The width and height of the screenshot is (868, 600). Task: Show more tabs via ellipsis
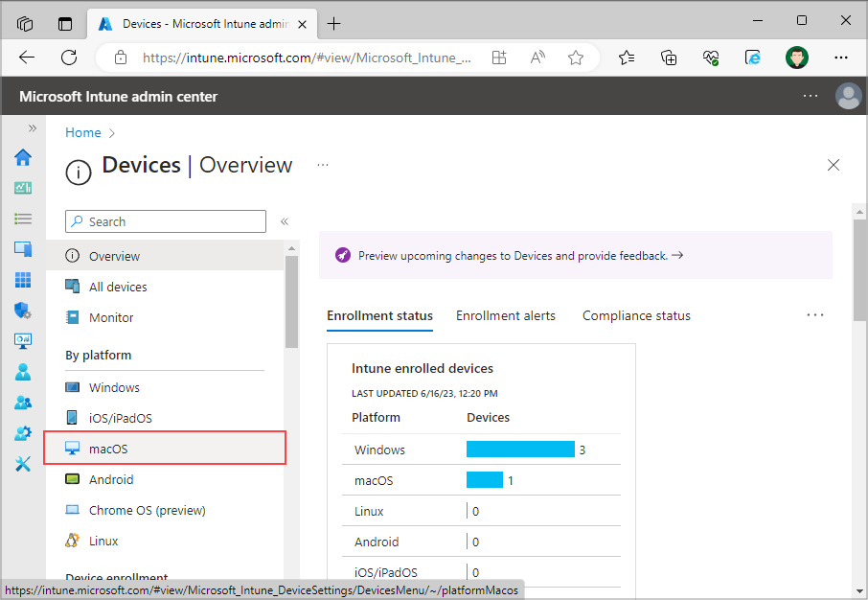click(x=815, y=315)
